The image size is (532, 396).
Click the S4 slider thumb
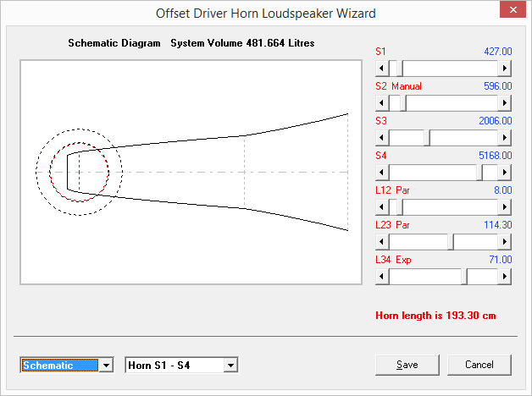tap(479, 172)
